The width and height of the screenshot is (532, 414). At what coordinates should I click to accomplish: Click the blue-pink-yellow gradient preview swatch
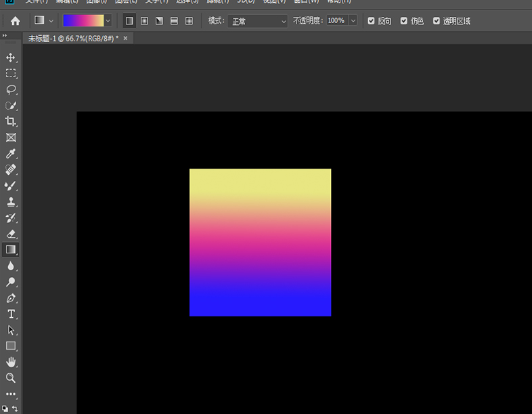[83, 21]
